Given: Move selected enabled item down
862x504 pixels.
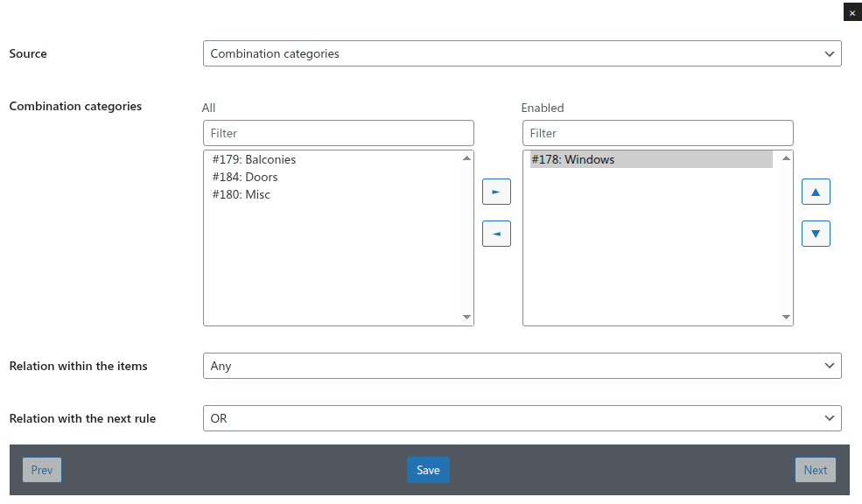Looking at the screenshot, I should click(816, 234).
